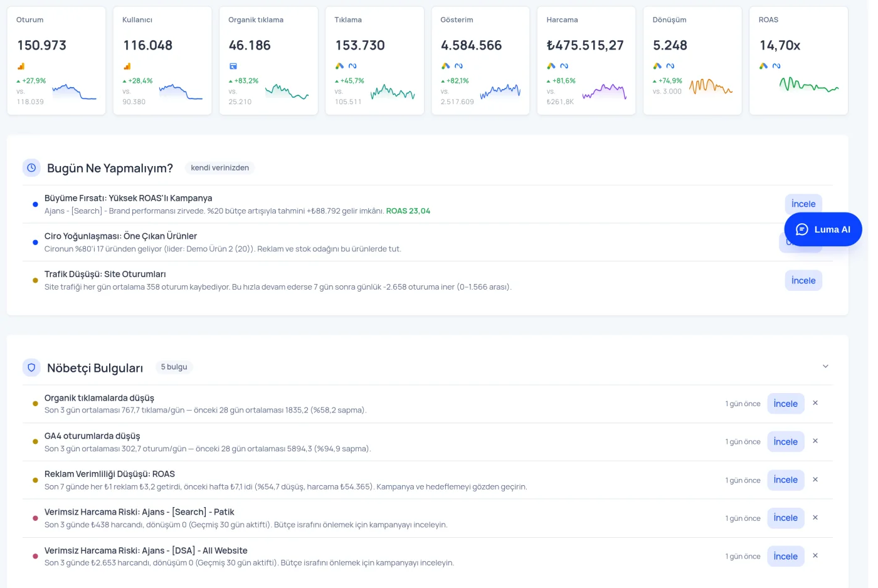The height and width of the screenshot is (588, 878).
Task: Dismiss the Ajans [Search] Patik finding
Action: pos(815,518)
